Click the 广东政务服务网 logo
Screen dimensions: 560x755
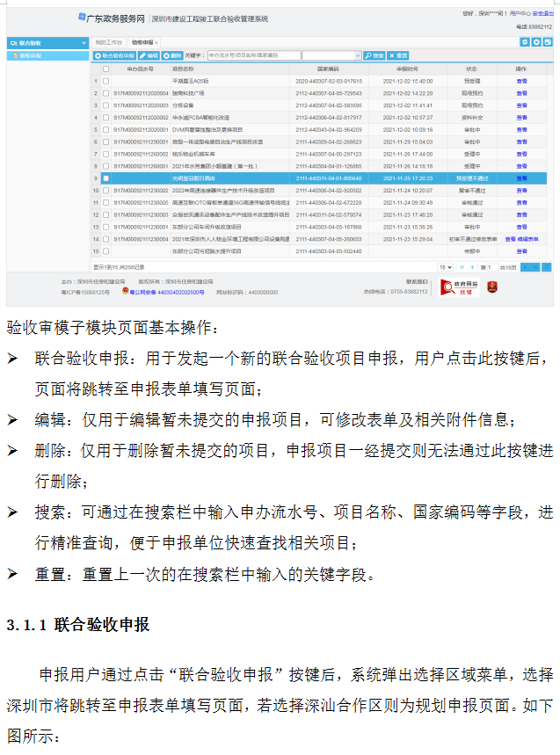click(x=109, y=18)
